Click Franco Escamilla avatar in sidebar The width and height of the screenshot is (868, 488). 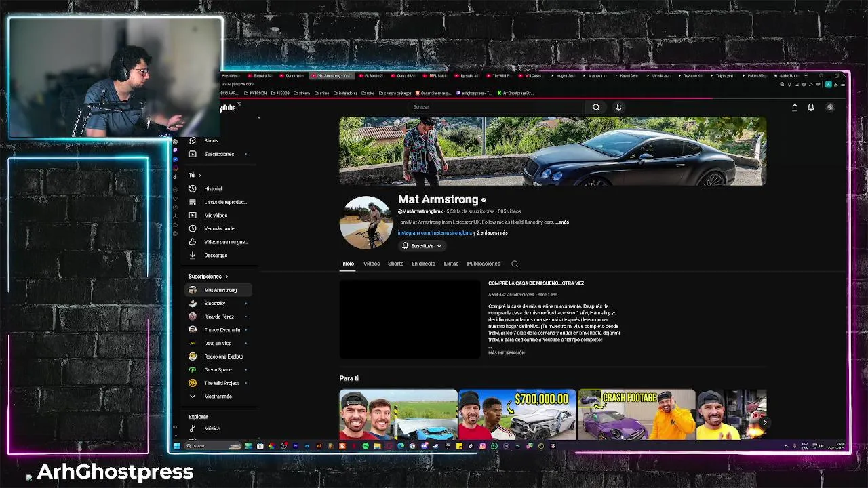click(x=193, y=329)
